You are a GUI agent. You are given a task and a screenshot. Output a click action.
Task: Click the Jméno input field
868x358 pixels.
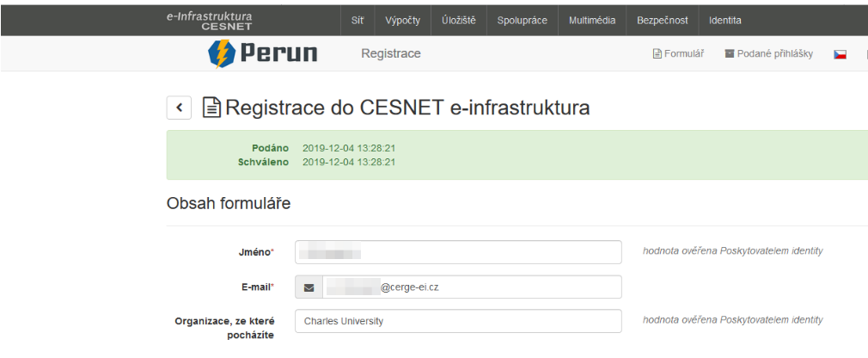coord(457,252)
